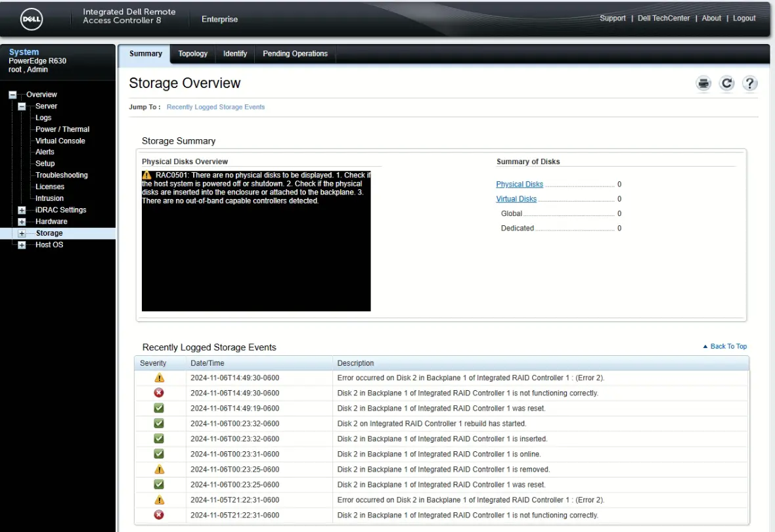The width and height of the screenshot is (775, 532).
Task: Open the Identify tab
Action: point(234,54)
